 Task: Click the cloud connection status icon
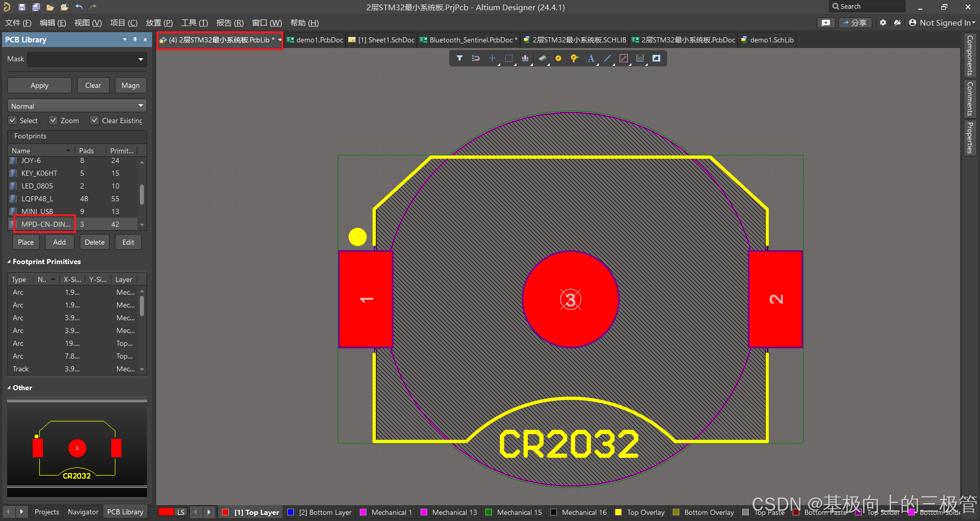[x=897, y=22]
